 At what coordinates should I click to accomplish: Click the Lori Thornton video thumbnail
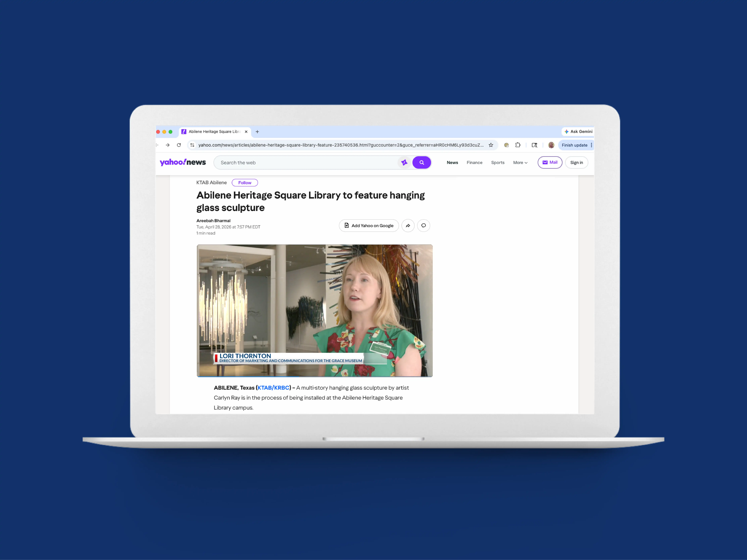coord(315,311)
